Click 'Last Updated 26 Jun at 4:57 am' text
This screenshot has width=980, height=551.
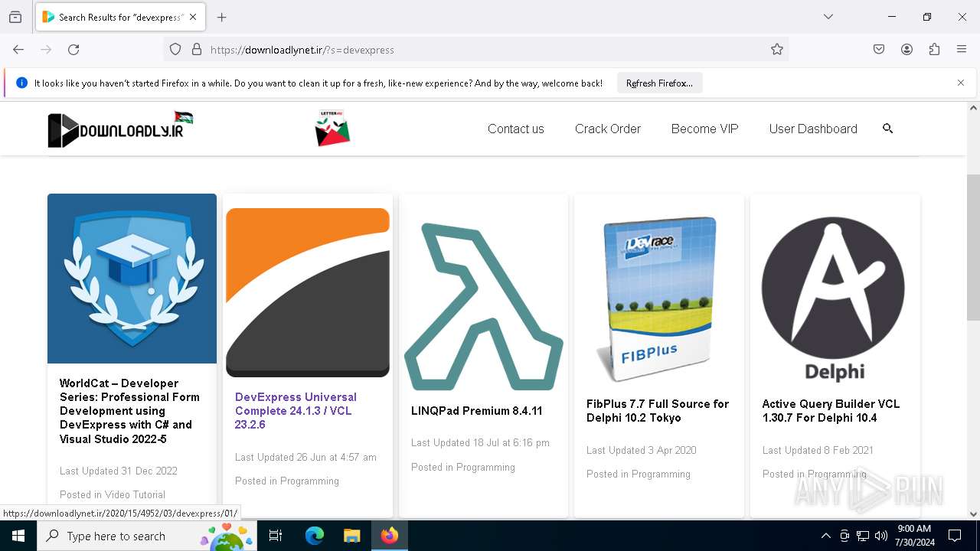point(305,457)
